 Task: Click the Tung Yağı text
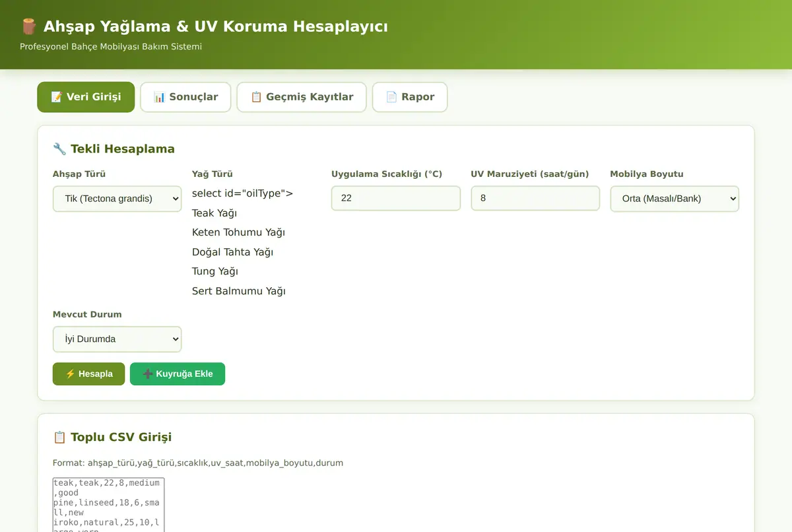tap(215, 271)
